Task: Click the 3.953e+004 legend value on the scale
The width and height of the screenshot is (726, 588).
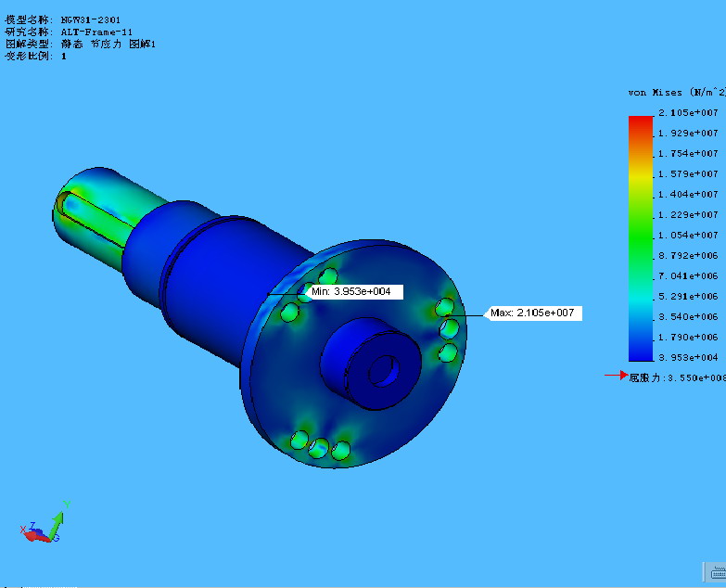Action: 688,357
